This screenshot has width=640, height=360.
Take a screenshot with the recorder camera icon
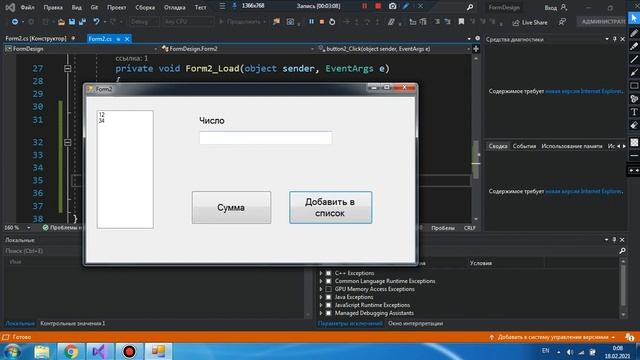(x=392, y=6)
